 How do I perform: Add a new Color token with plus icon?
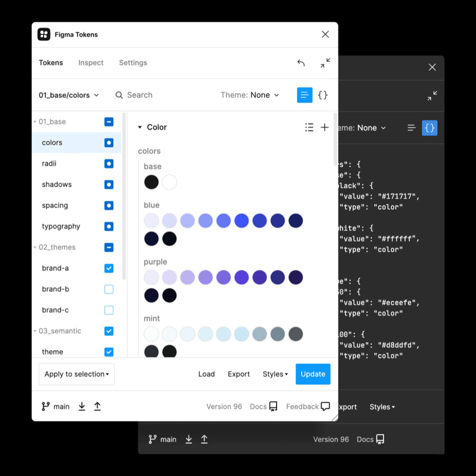coord(325,127)
